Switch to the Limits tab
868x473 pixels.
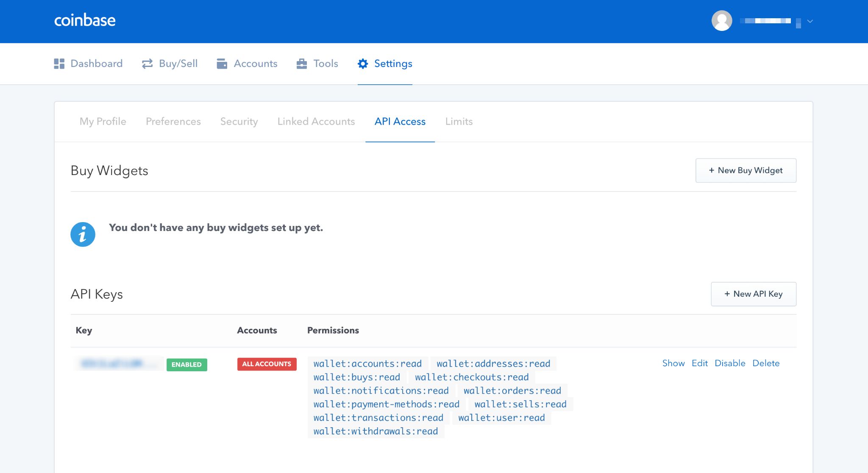(x=459, y=121)
